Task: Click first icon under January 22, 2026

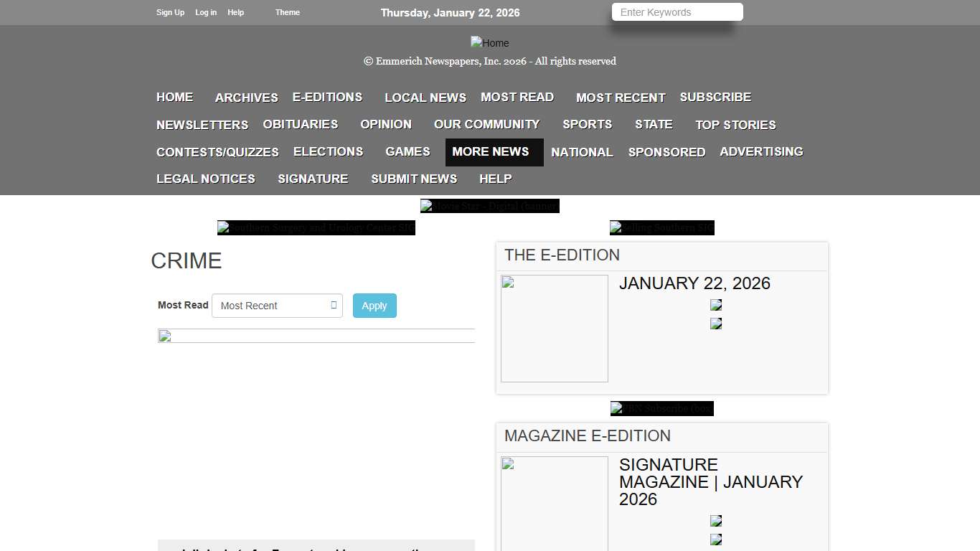Action: tap(716, 305)
